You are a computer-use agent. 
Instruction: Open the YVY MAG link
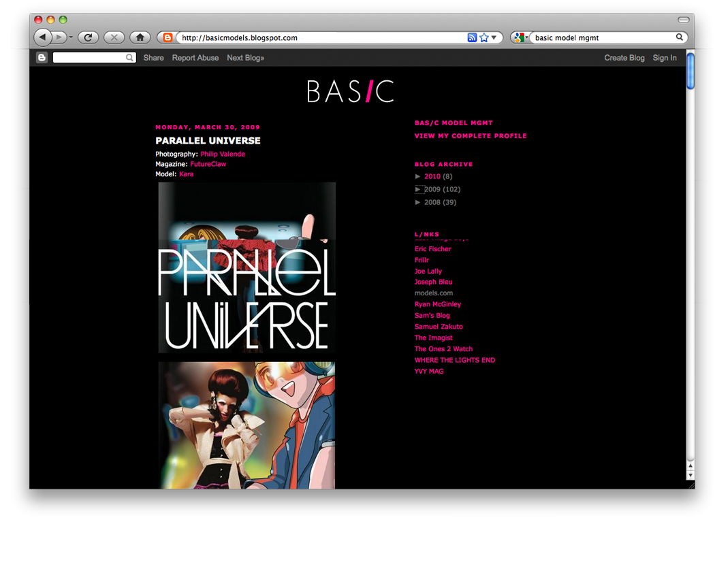[429, 371]
